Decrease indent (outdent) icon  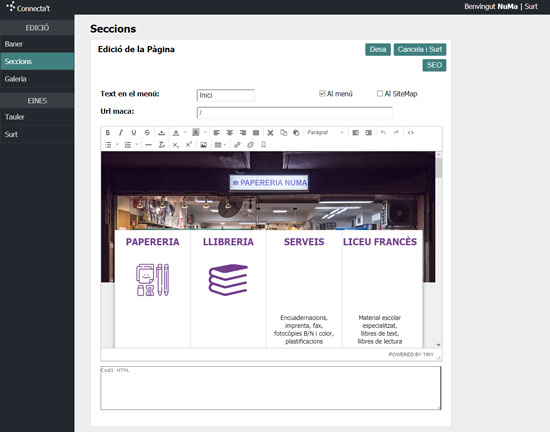click(x=355, y=133)
